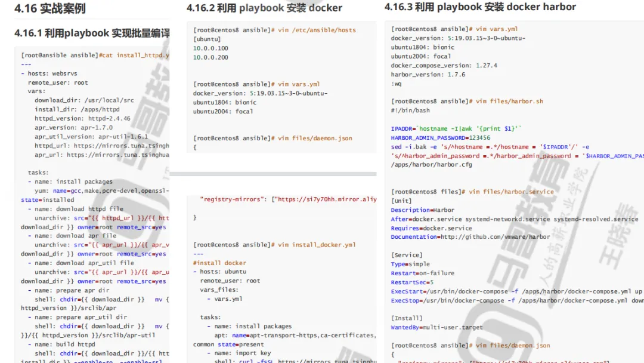
Task: Click line starting "After=docker.service"
Action: coord(515,219)
